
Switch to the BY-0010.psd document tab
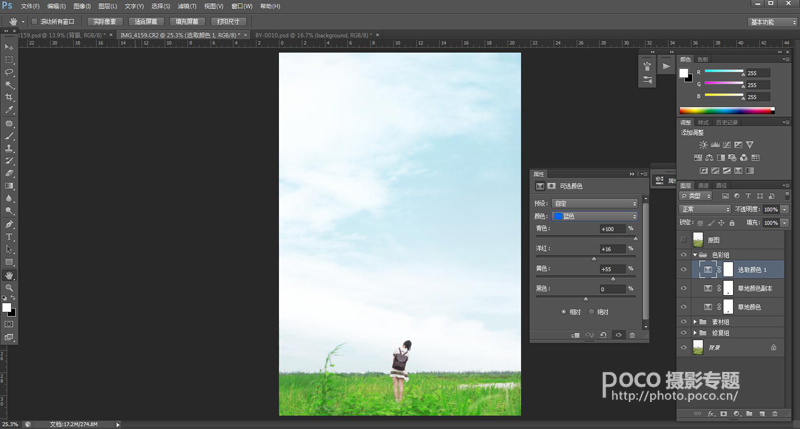313,35
